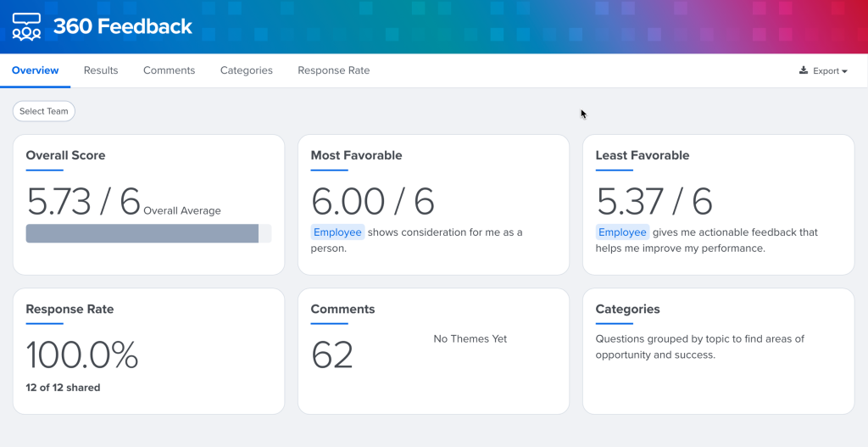Open the Least Favorable card heading

coord(643,155)
